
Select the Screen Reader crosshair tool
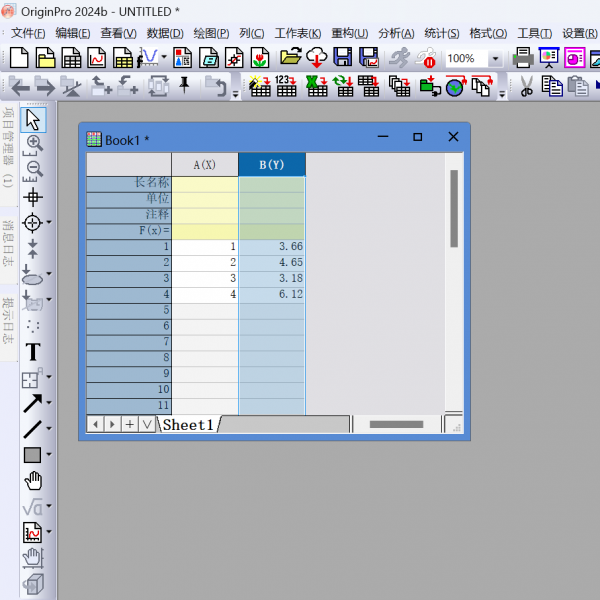[33, 197]
